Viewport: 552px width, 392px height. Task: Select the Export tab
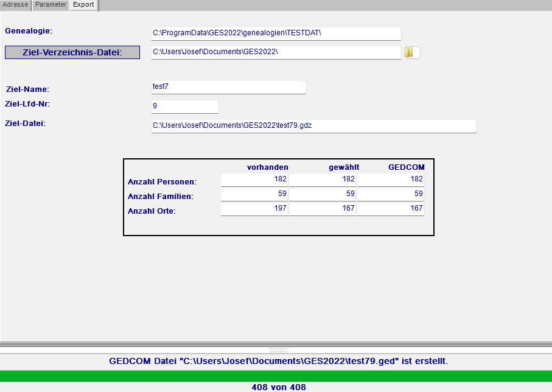tap(83, 5)
